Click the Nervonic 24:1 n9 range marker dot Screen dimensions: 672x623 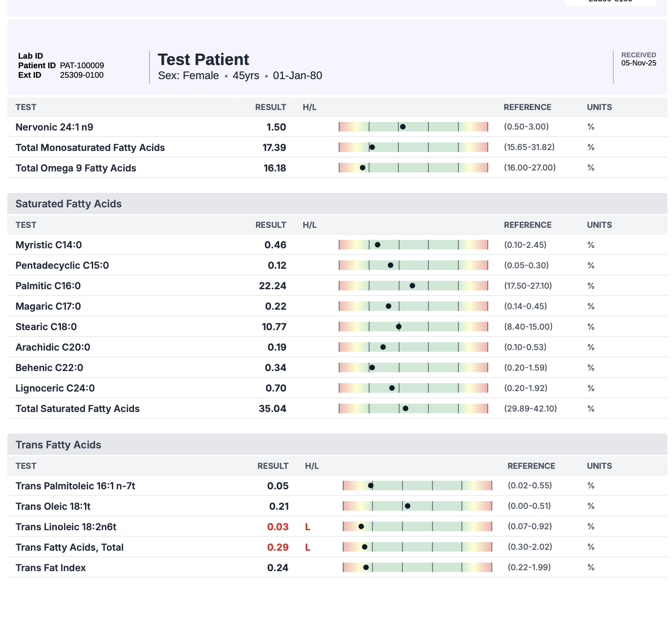(x=403, y=127)
